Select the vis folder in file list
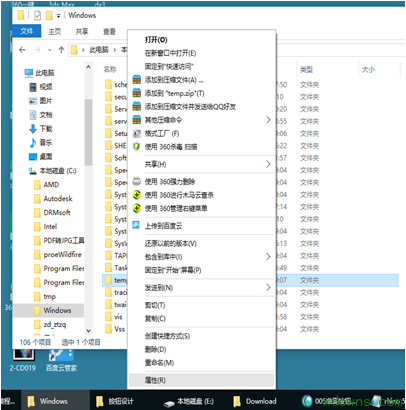The image size is (406, 410). point(115,317)
